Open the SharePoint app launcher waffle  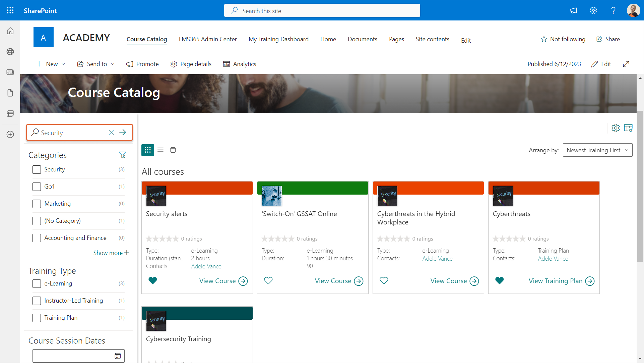(x=10, y=10)
